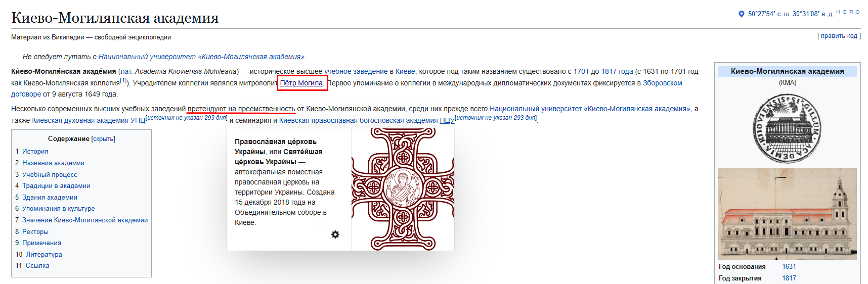868x284 pixels.
Task: Click the 'O' map link beside coordinates
Action: pyautogui.click(x=857, y=12)
